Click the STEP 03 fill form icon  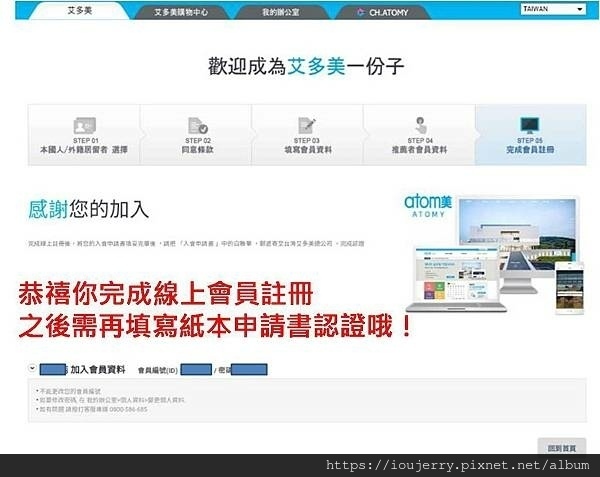coord(307,125)
